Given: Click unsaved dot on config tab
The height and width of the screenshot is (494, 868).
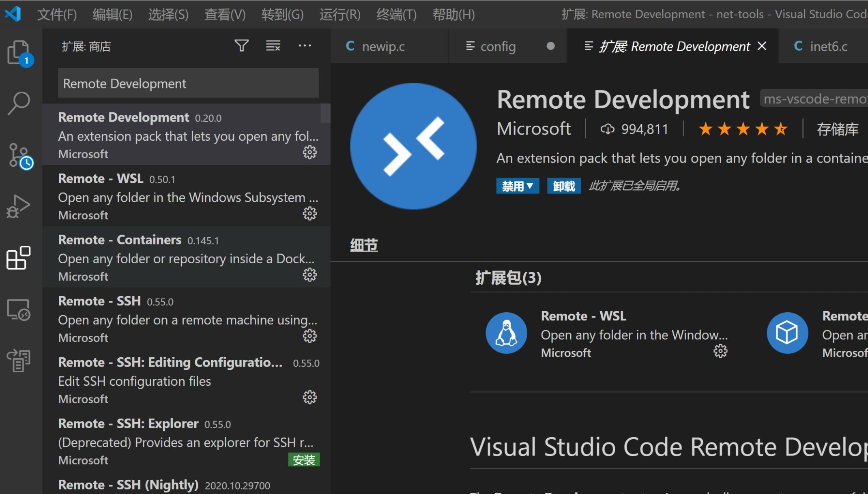Looking at the screenshot, I should point(550,46).
